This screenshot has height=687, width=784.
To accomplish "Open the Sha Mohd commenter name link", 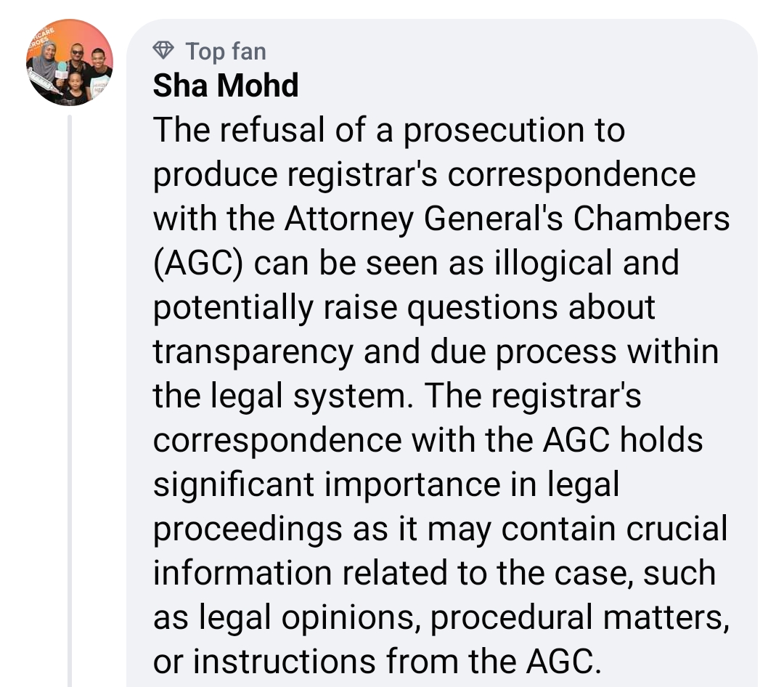I will [x=226, y=85].
